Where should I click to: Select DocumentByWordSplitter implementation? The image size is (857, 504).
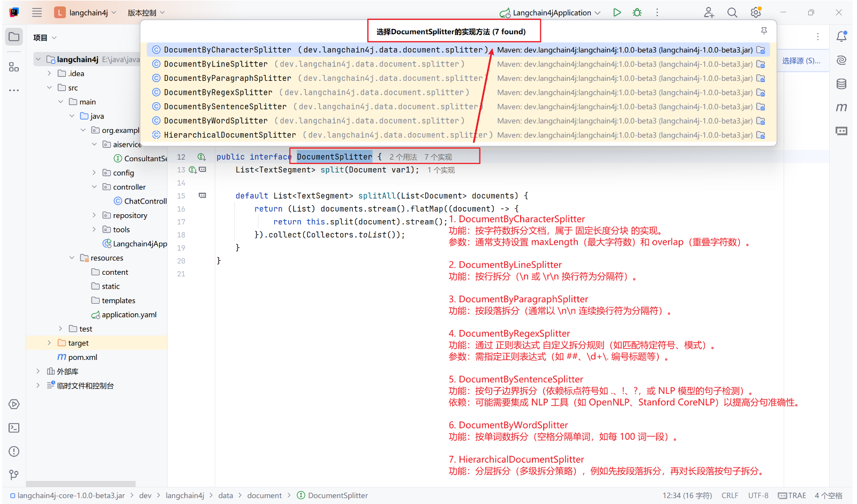pos(458,121)
